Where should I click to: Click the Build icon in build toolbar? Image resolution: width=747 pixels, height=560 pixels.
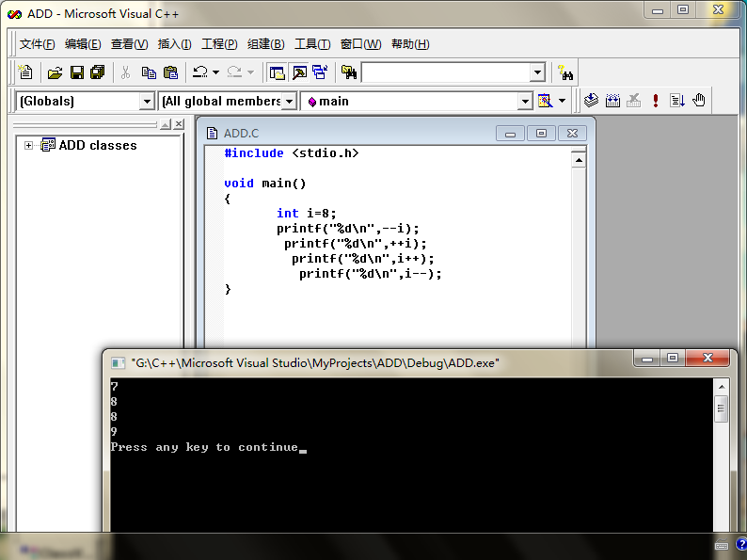(x=612, y=101)
